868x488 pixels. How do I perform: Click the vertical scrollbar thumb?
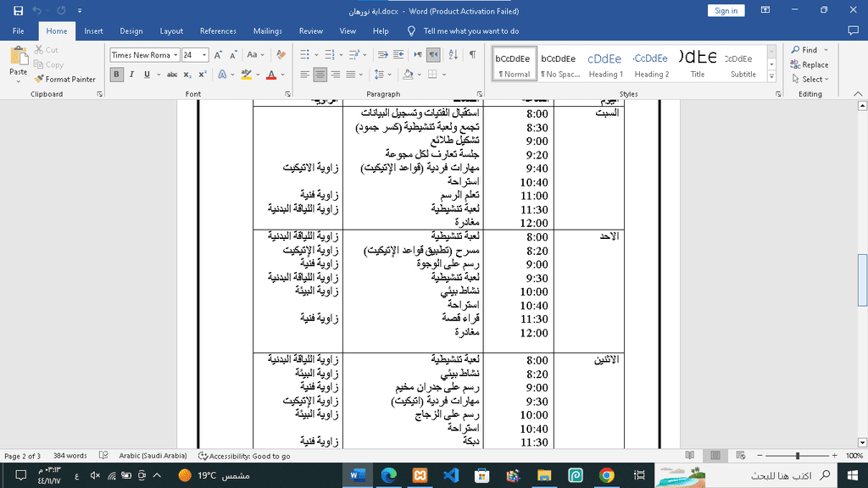click(862, 280)
